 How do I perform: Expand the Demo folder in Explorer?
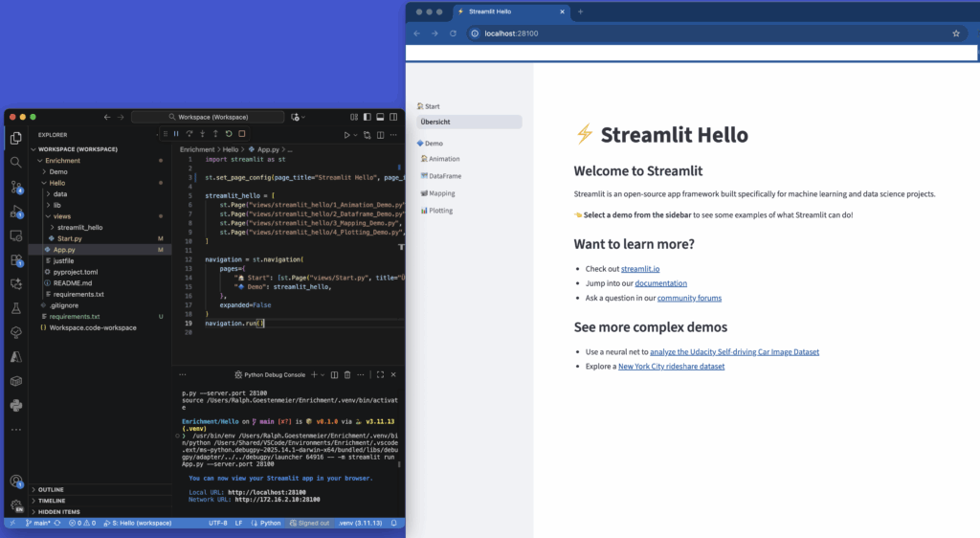click(58, 171)
